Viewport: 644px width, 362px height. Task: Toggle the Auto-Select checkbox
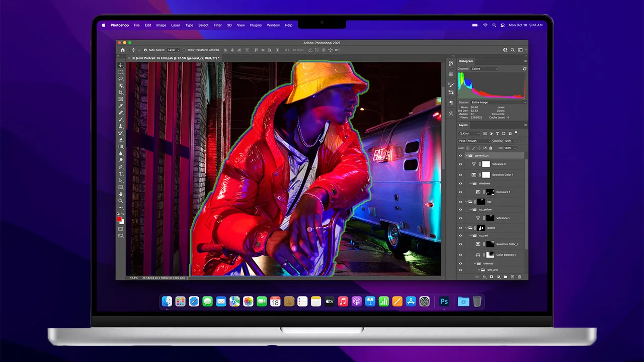[145, 50]
